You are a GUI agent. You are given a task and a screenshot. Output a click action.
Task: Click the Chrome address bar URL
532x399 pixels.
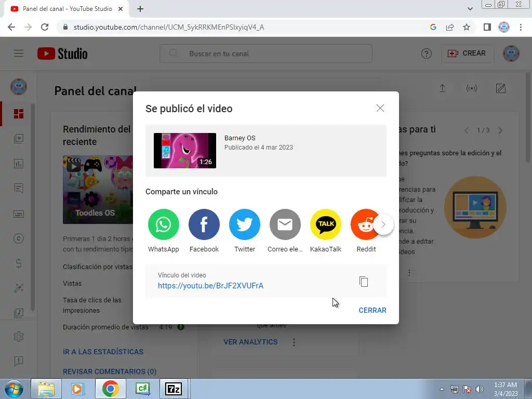click(169, 27)
